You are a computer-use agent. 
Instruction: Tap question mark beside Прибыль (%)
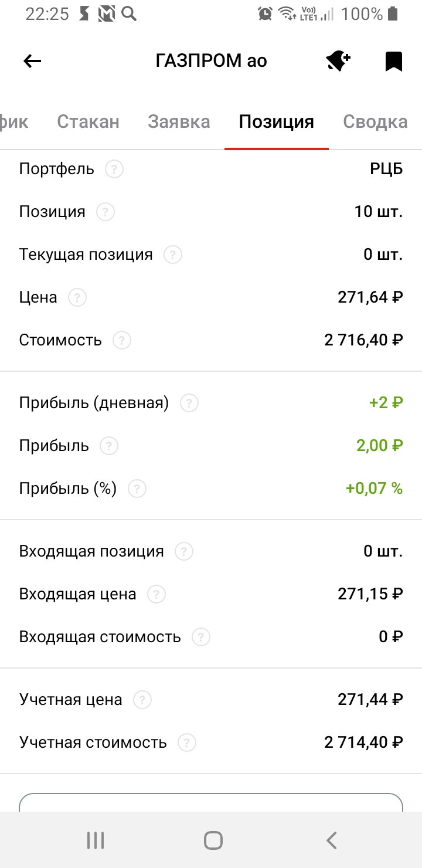click(137, 489)
